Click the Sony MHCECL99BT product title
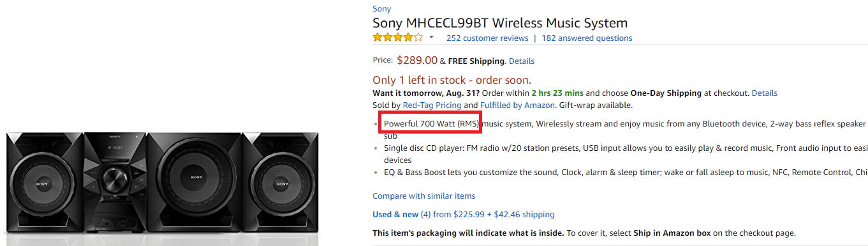 (500, 23)
